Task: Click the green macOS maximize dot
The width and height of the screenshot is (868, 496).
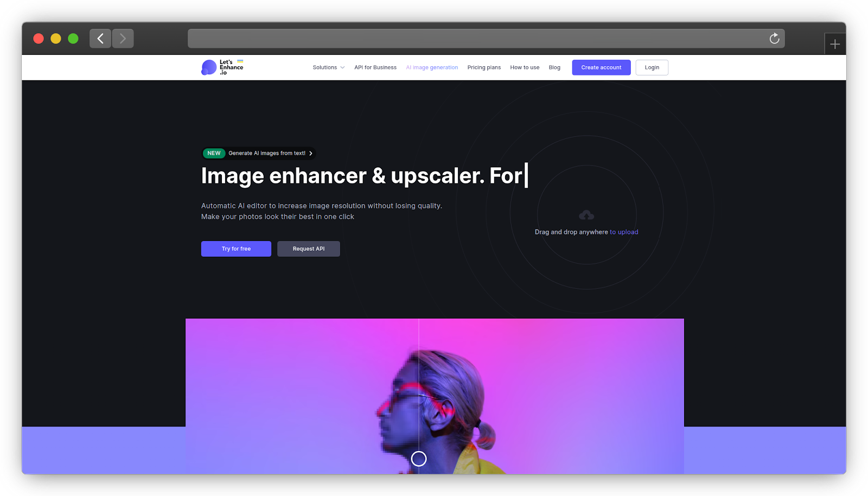Action: 73,39
